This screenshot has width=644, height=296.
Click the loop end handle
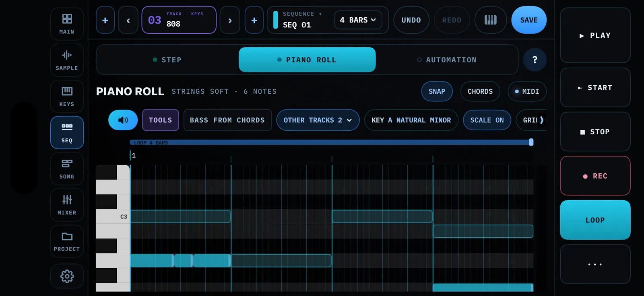click(531, 142)
